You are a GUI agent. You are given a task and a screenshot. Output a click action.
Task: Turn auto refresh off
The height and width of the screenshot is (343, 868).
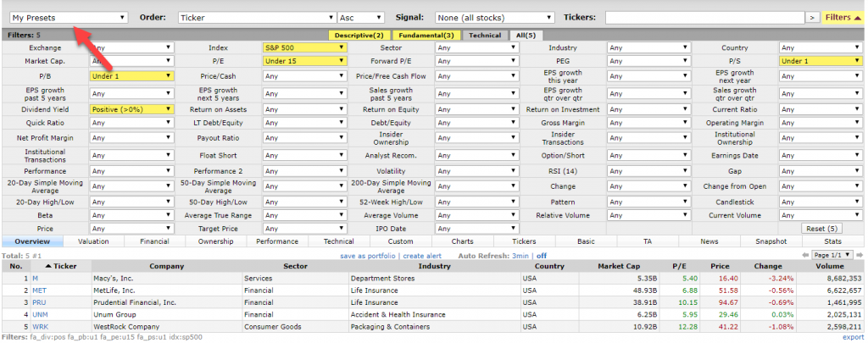point(542,256)
